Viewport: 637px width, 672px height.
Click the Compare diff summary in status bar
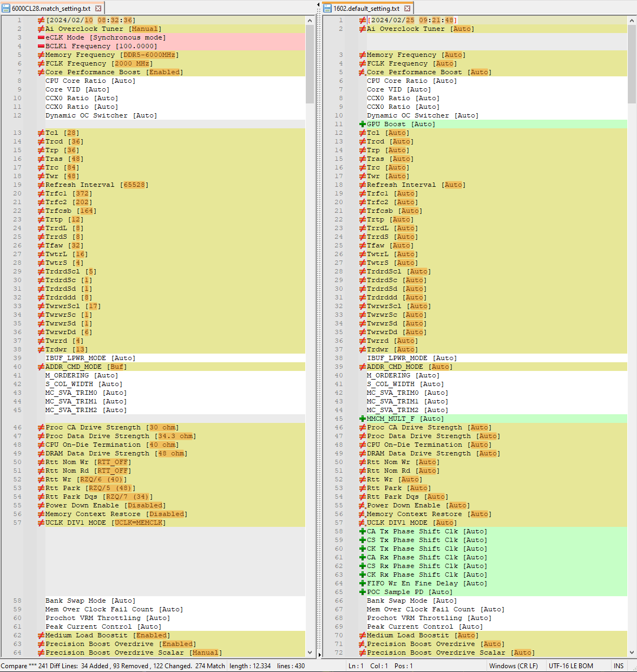(x=113, y=666)
